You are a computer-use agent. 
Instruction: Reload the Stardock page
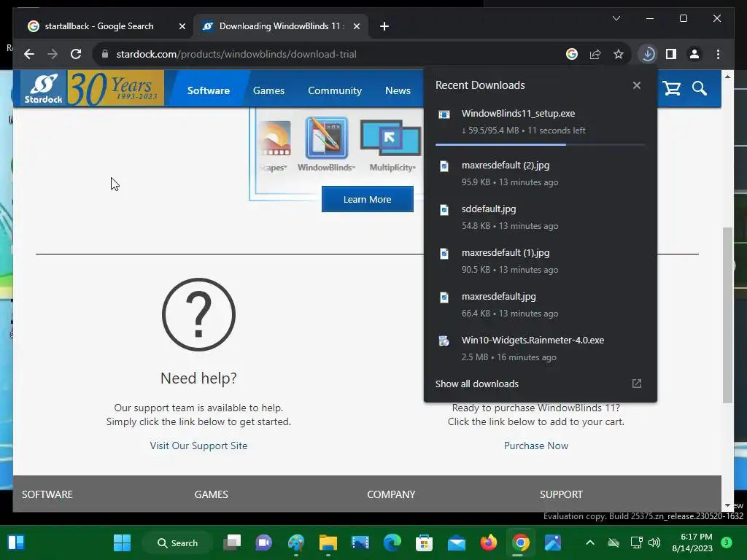[76, 54]
